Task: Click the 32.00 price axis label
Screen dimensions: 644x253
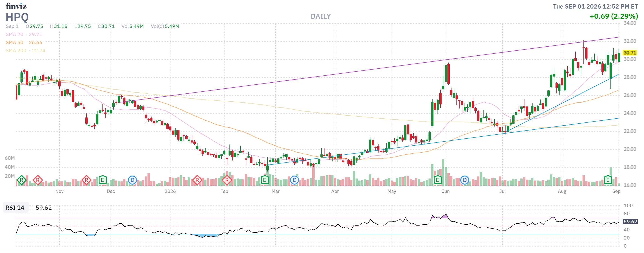Action: tap(630, 41)
